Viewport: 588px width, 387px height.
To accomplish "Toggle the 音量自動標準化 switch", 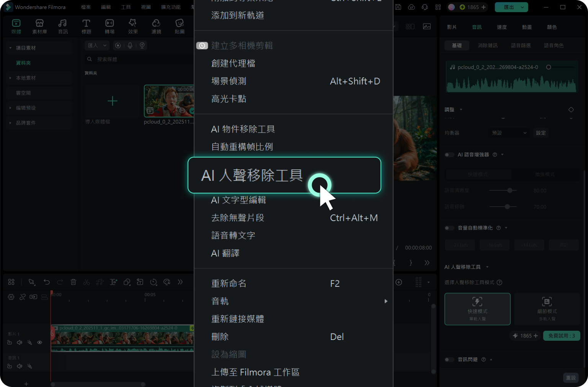I will (x=449, y=228).
